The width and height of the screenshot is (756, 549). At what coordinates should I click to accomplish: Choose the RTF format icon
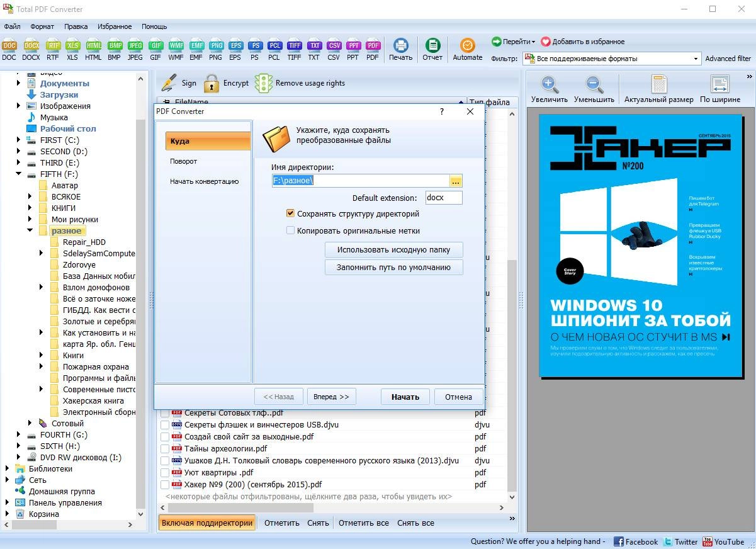[x=53, y=49]
